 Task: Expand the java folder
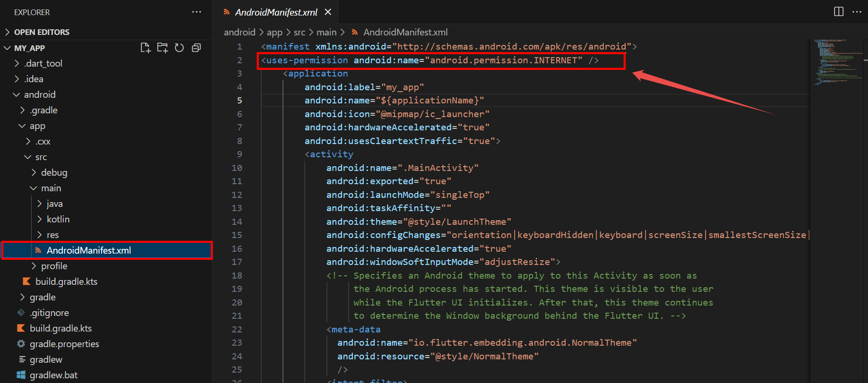(40, 204)
